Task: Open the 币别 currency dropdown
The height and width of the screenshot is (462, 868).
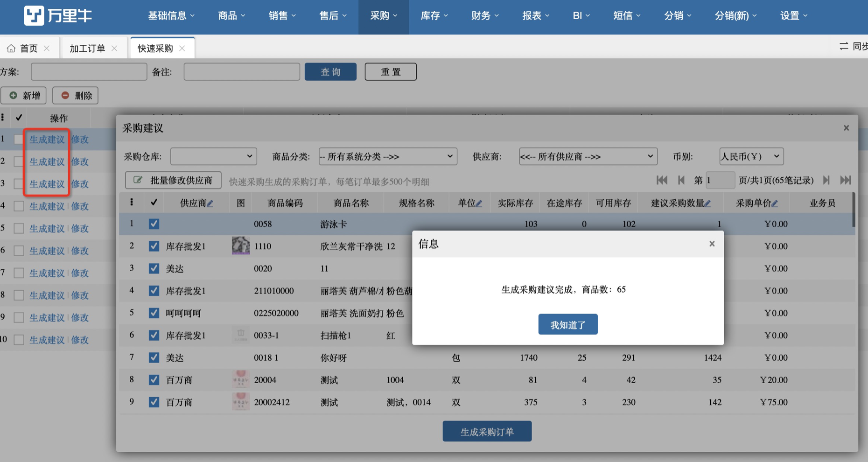Action: tap(751, 156)
